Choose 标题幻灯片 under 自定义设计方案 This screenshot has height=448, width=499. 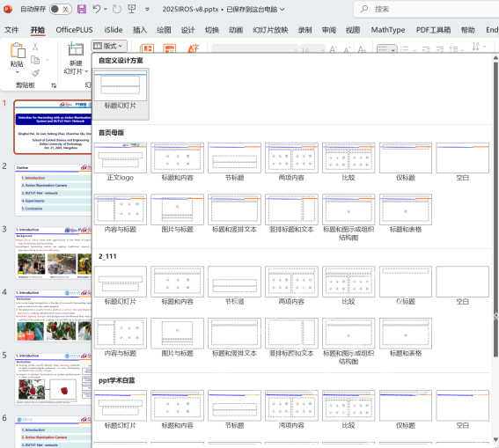pos(121,94)
